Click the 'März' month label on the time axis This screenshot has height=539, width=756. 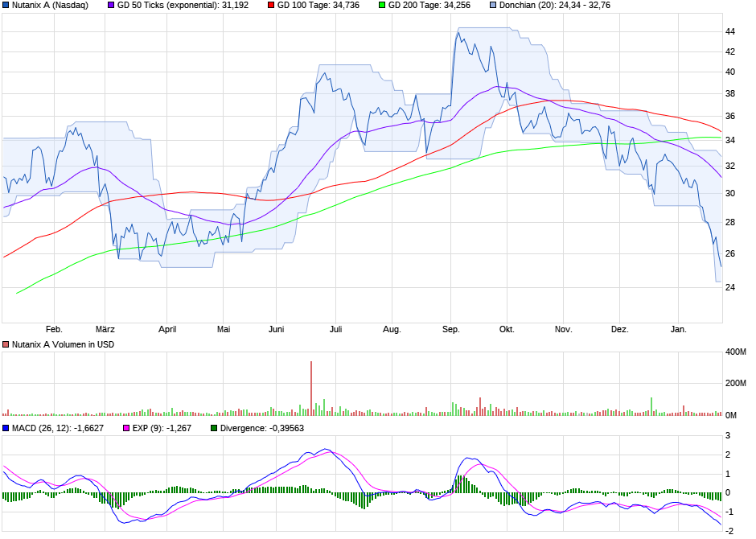[105, 329]
